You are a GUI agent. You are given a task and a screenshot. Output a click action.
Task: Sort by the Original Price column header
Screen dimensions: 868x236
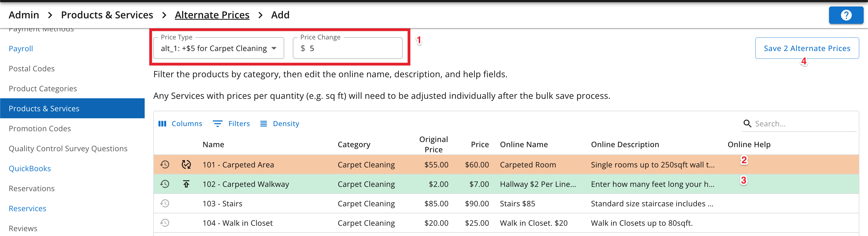[x=433, y=144]
